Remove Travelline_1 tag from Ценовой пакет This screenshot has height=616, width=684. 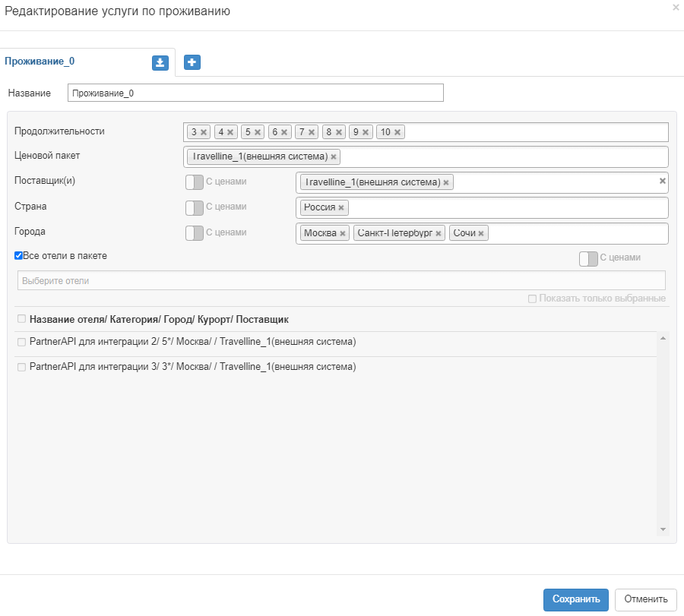334,156
